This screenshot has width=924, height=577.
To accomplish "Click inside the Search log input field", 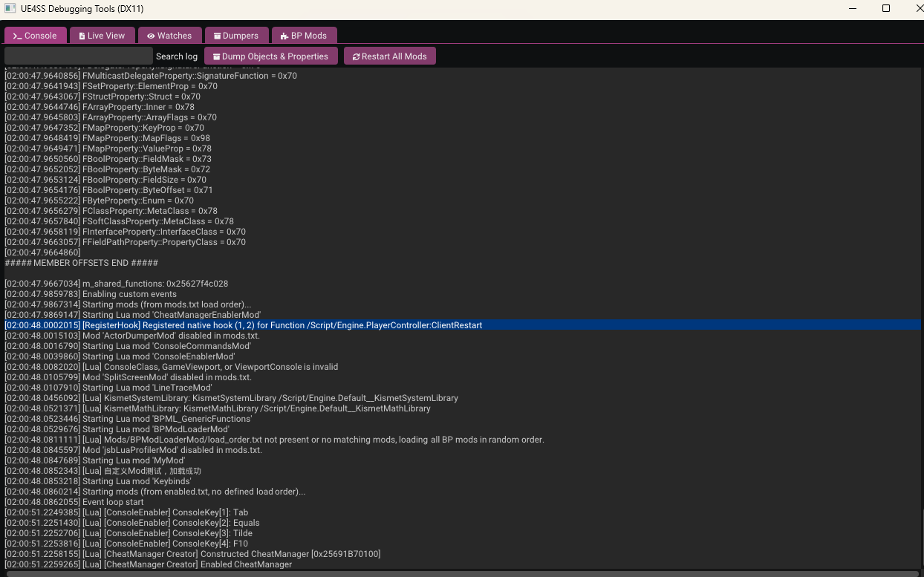I will click(78, 56).
